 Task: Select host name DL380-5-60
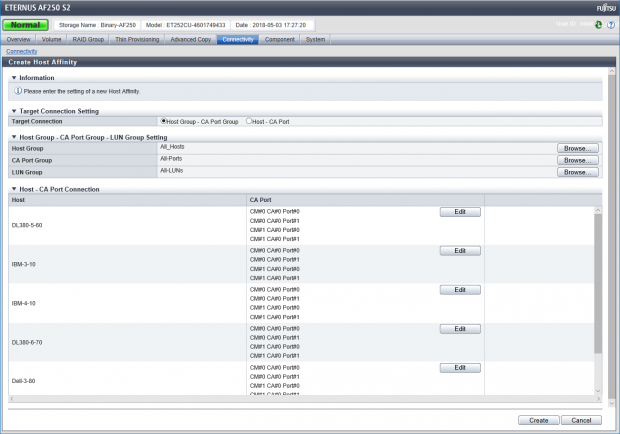[27, 225]
